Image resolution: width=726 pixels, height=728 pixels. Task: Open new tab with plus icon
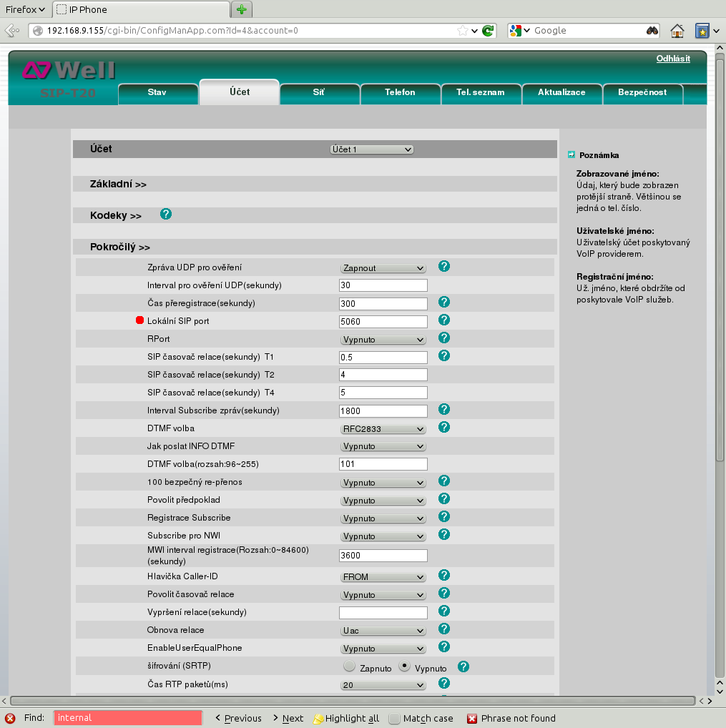[243, 10]
